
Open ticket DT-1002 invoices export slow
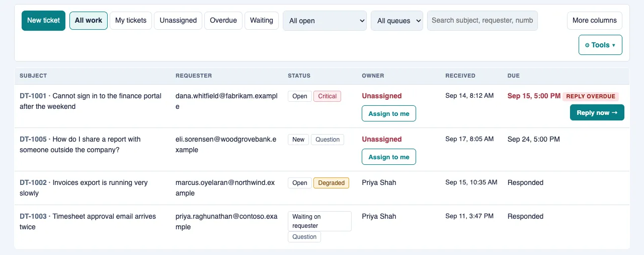84,188
